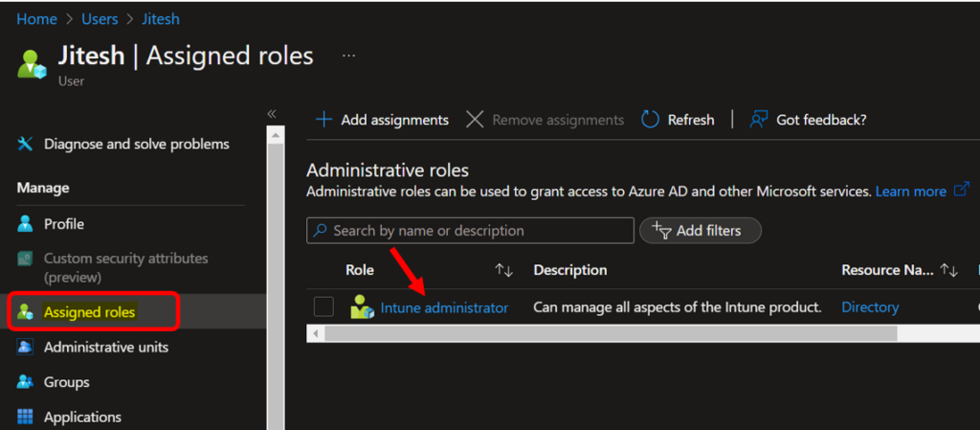980x430 pixels.
Task: Open Groups menu item
Action: click(x=66, y=382)
